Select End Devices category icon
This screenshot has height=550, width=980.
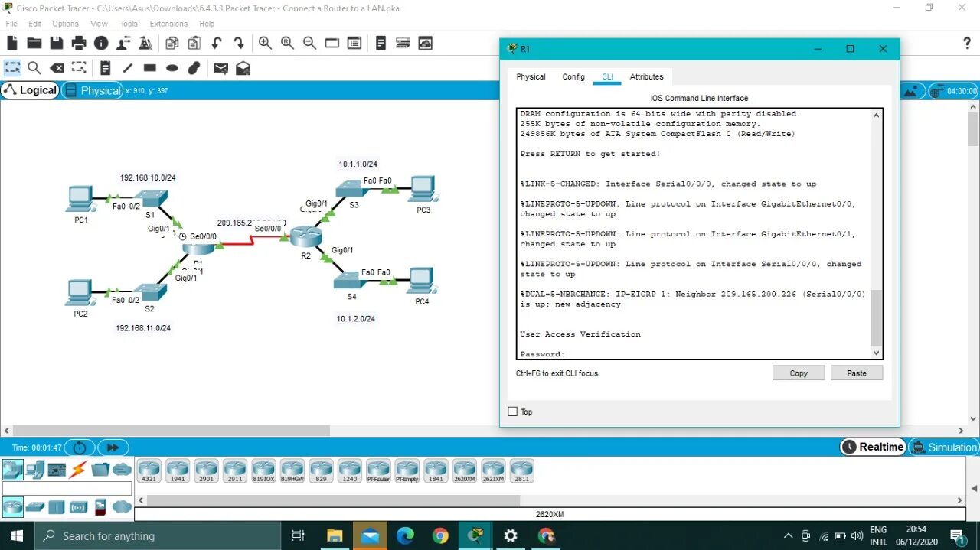pyautogui.click(x=34, y=470)
